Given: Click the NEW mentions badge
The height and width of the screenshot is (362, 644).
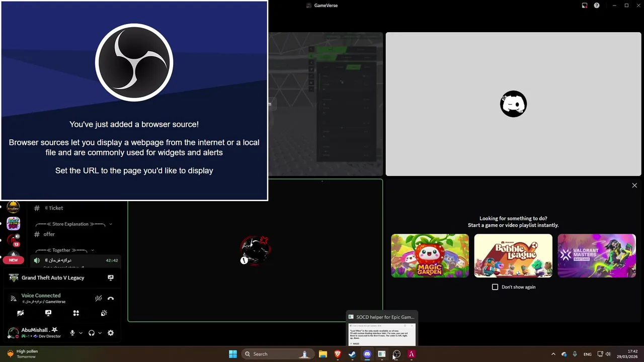Looking at the screenshot, I should click(13, 260).
